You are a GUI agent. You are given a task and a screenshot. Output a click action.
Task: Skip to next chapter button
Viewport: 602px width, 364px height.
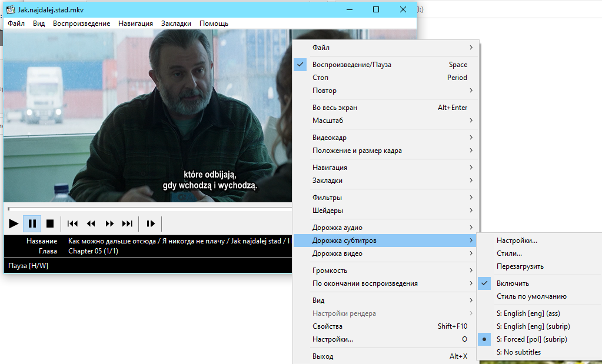click(x=127, y=223)
